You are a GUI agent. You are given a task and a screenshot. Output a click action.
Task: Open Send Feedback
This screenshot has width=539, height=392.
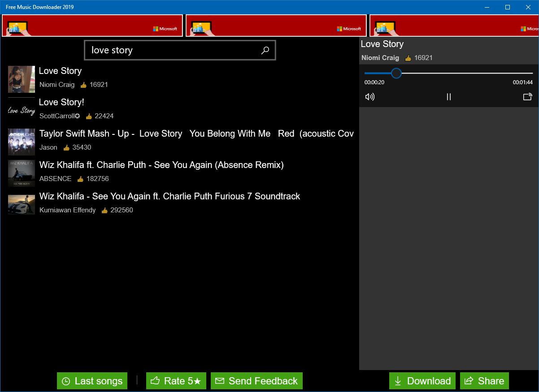(x=256, y=381)
